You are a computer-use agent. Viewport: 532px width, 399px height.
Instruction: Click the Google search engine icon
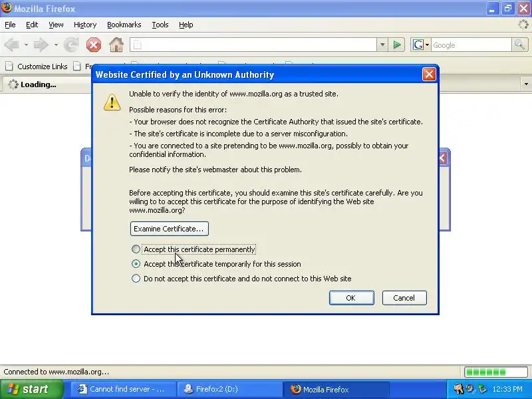point(418,45)
